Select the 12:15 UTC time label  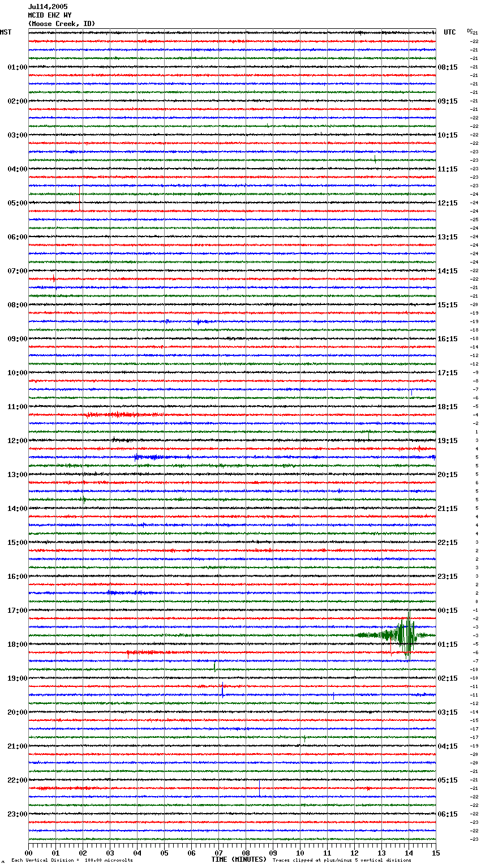point(448,203)
